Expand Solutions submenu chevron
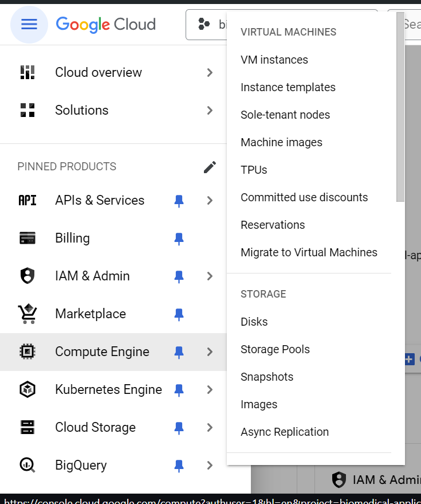 click(210, 111)
